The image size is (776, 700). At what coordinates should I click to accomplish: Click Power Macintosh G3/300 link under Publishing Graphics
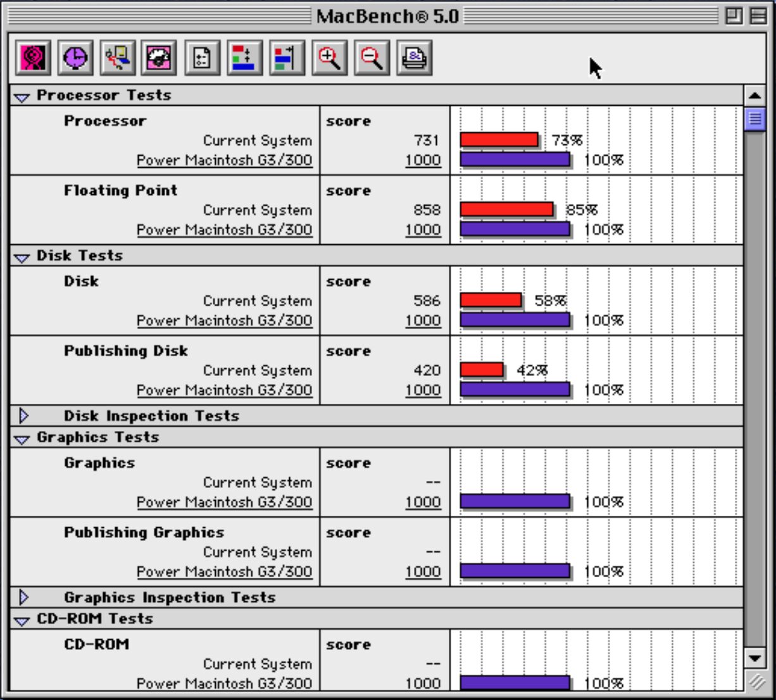tap(225, 572)
